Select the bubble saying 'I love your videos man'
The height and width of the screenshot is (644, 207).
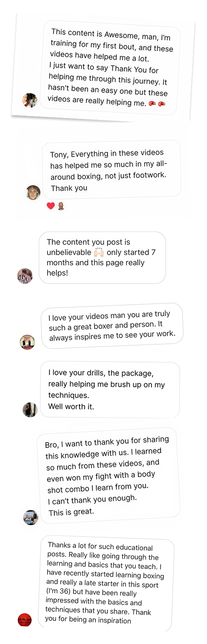click(x=112, y=326)
